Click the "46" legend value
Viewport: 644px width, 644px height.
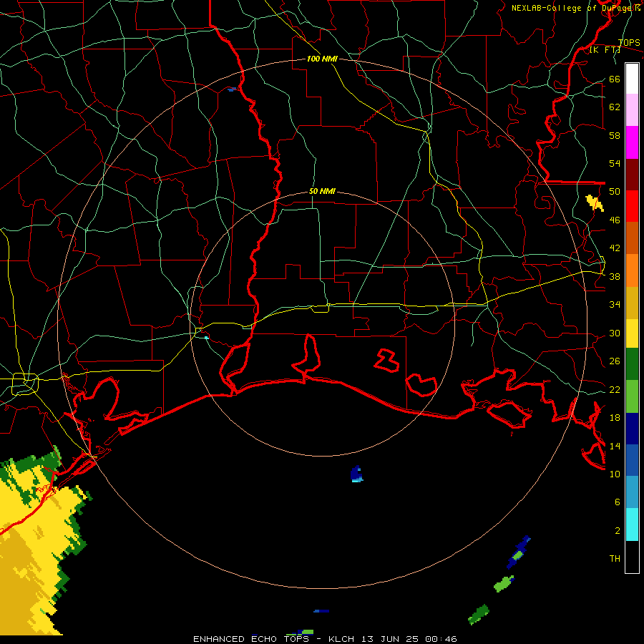[x=615, y=220]
